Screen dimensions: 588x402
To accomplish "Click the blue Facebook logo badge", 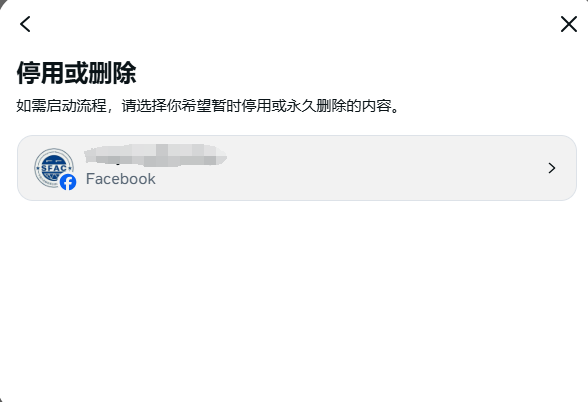I will [x=68, y=182].
